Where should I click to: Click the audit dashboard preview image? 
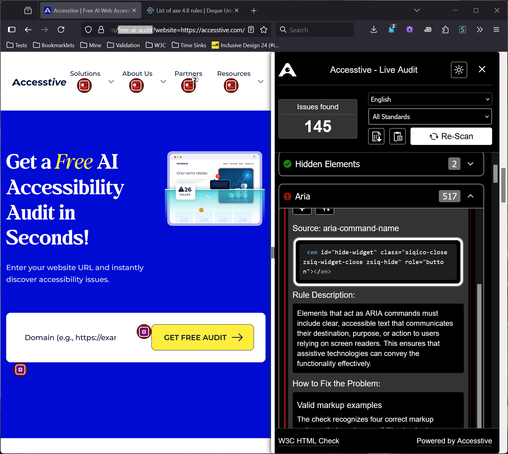(215, 189)
